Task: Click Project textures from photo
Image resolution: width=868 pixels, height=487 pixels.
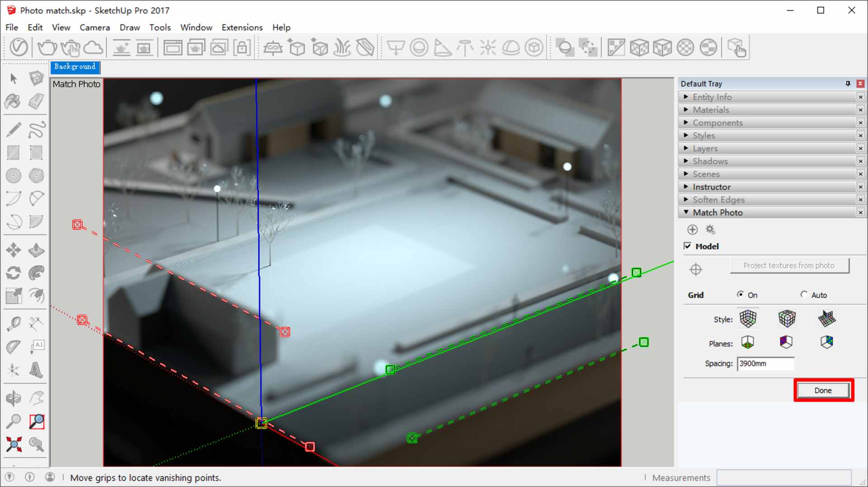Action: point(789,265)
